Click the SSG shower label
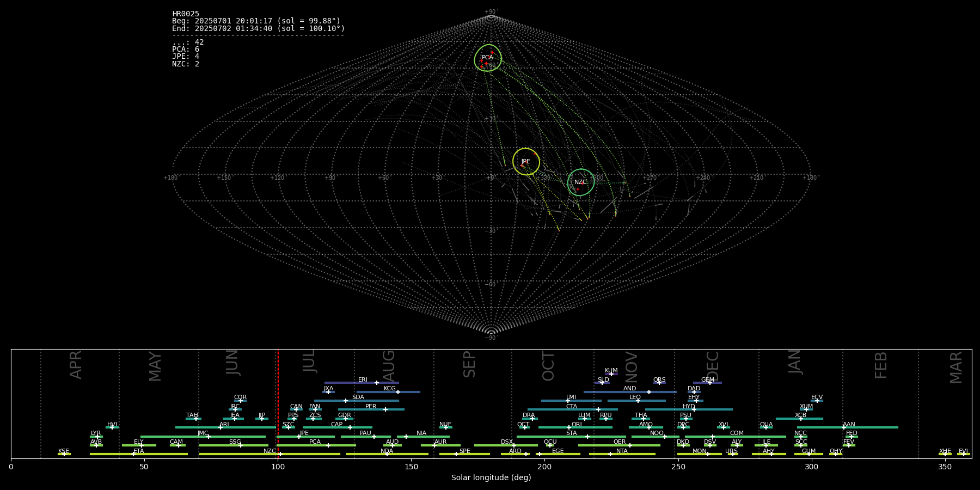Viewport: 980px width, 490px height. pyautogui.click(x=235, y=442)
